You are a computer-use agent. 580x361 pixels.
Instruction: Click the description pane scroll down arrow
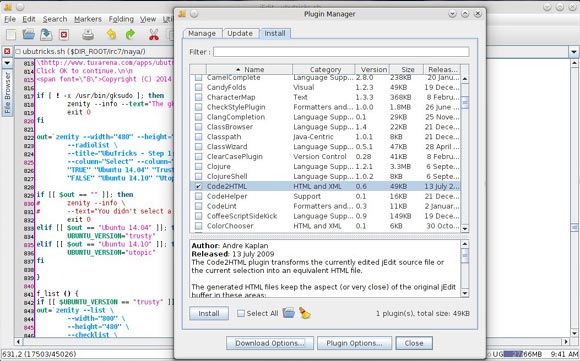(465, 293)
